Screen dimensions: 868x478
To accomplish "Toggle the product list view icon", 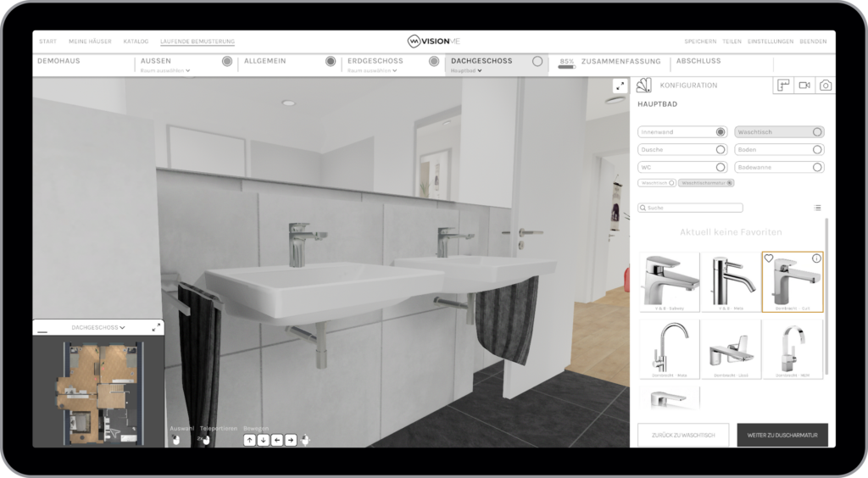I will click(817, 208).
